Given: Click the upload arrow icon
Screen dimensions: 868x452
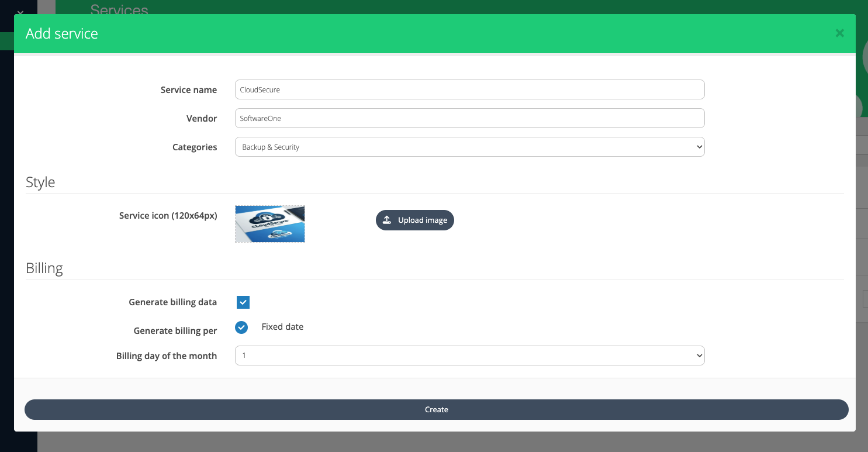Looking at the screenshot, I should click(x=386, y=220).
